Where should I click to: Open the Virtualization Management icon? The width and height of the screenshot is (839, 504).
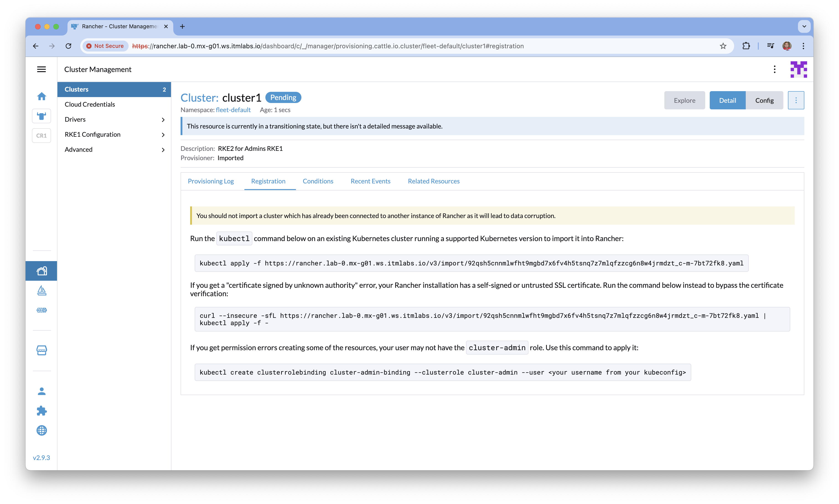[x=41, y=310]
